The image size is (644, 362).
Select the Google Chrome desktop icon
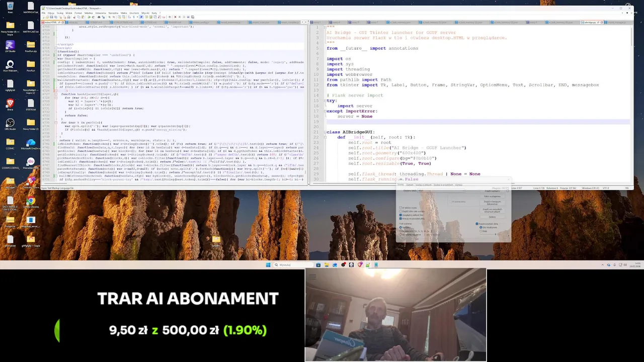click(31, 203)
